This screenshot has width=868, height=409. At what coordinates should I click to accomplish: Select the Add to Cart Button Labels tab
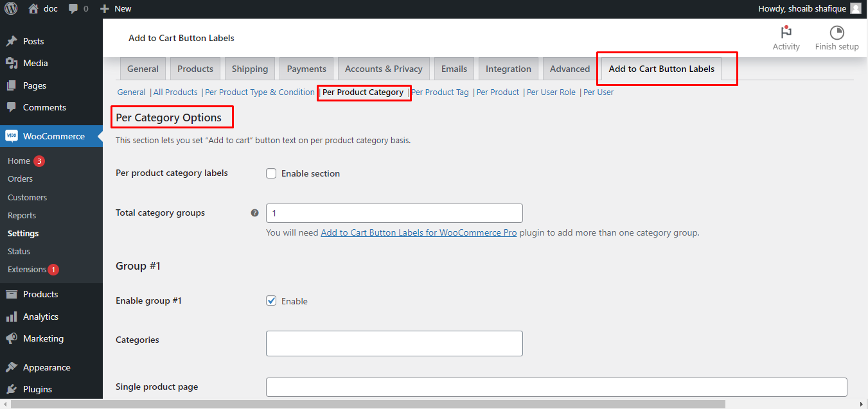tap(662, 69)
